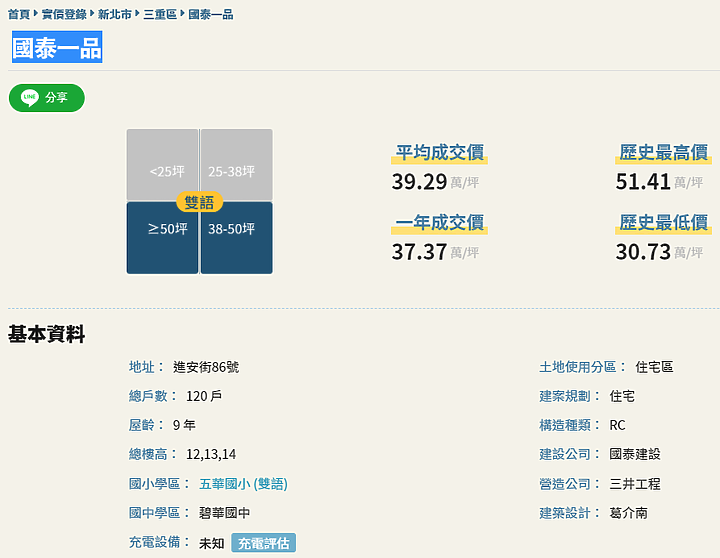Click the 屋齡 label

point(146,425)
